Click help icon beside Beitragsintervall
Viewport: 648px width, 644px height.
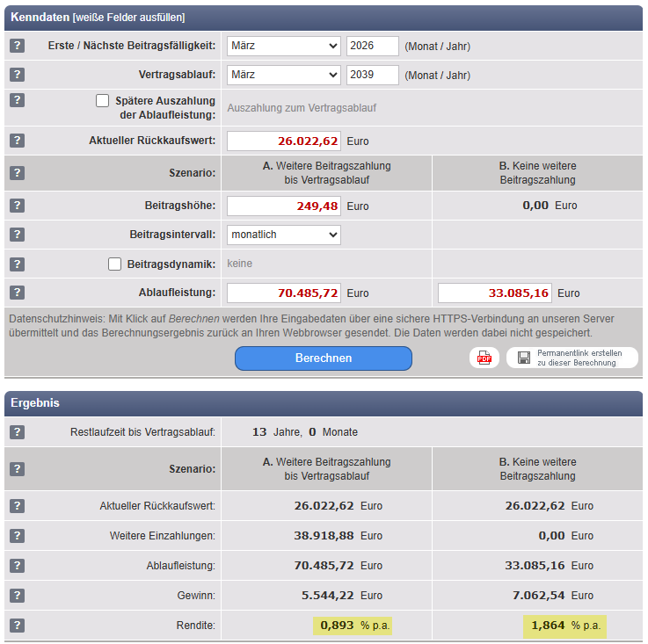coord(18,235)
